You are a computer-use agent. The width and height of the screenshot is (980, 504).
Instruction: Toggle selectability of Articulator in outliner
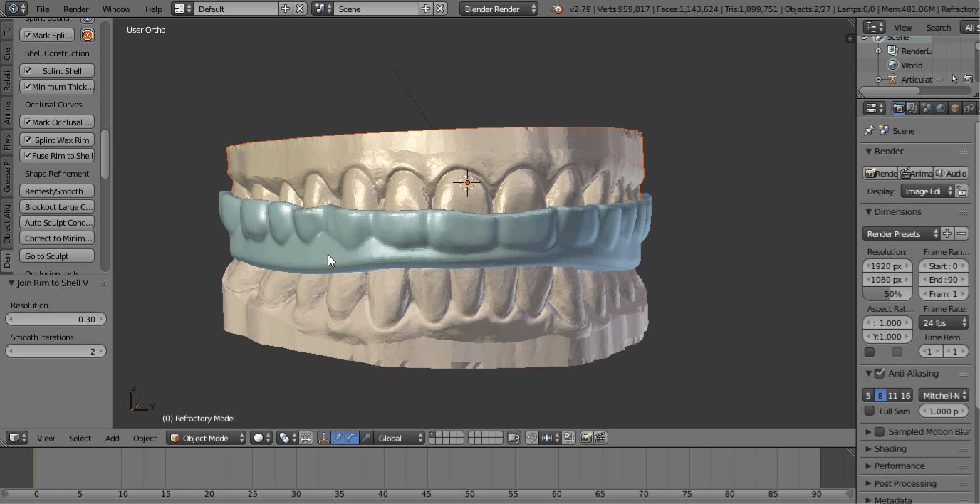point(954,80)
